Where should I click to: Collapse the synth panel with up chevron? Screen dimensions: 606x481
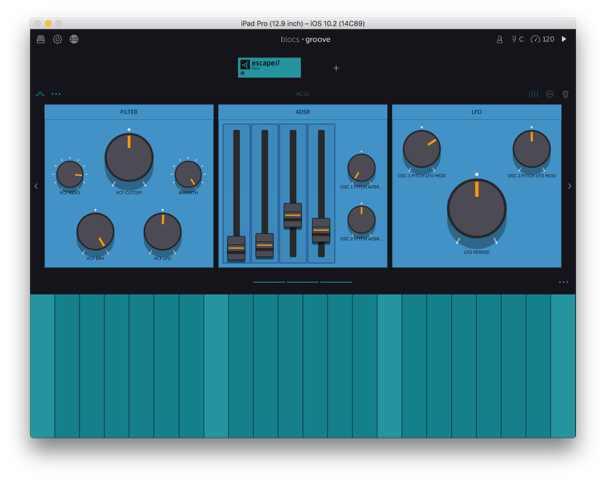tap(40, 94)
